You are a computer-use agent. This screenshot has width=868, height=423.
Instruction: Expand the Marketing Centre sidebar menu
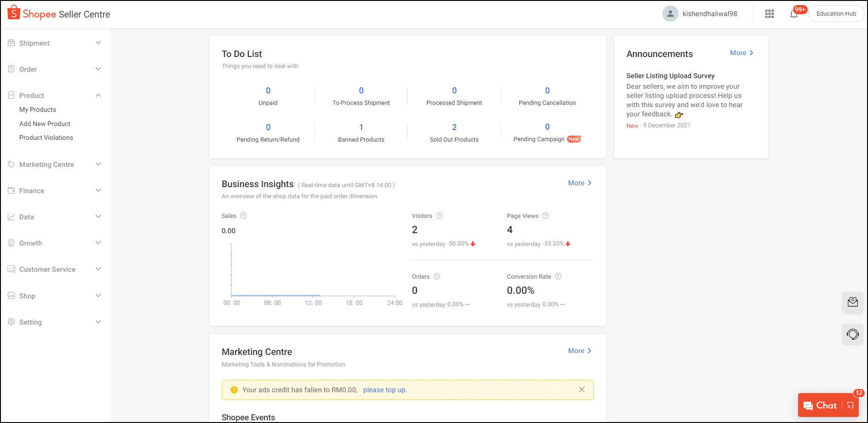click(98, 164)
